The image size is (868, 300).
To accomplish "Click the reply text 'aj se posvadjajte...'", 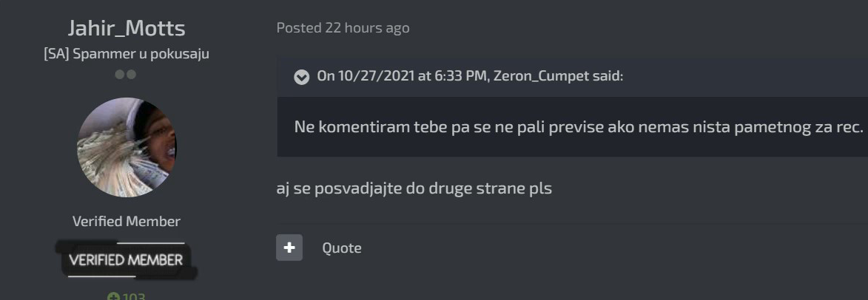I will pos(414,189).
